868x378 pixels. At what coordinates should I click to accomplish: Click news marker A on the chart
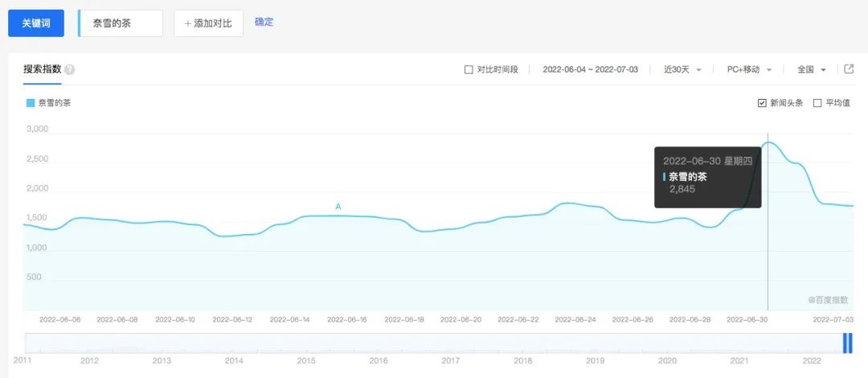pyautogui.click(x=338, y=207)
